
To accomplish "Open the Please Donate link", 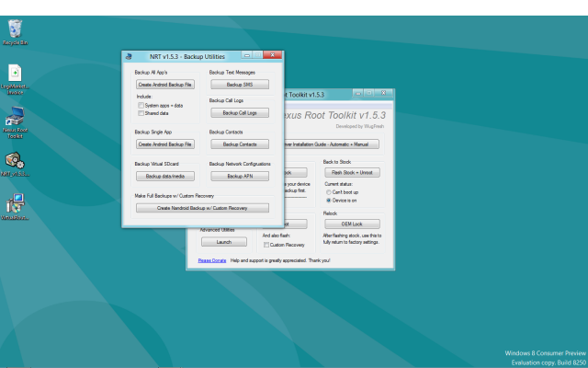I will coord(212,260).
